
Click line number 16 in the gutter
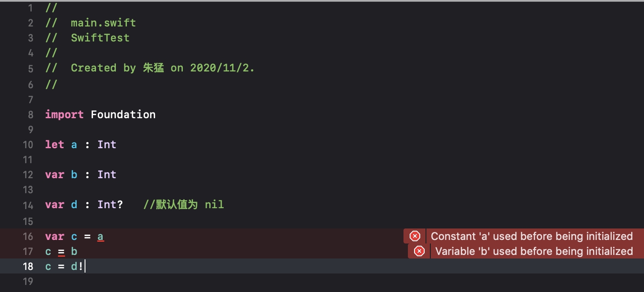tap(28, 237)
